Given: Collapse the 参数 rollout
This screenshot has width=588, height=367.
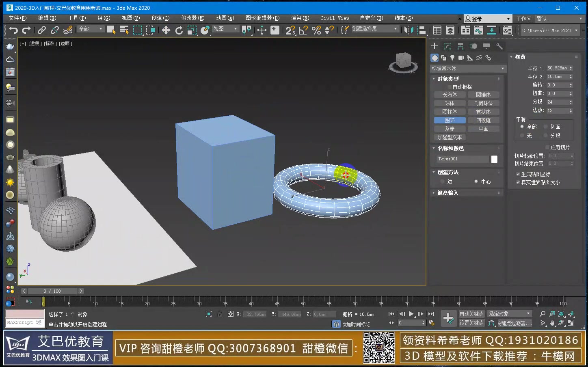Looking at the screenshot, I should [x=519, y=57].
